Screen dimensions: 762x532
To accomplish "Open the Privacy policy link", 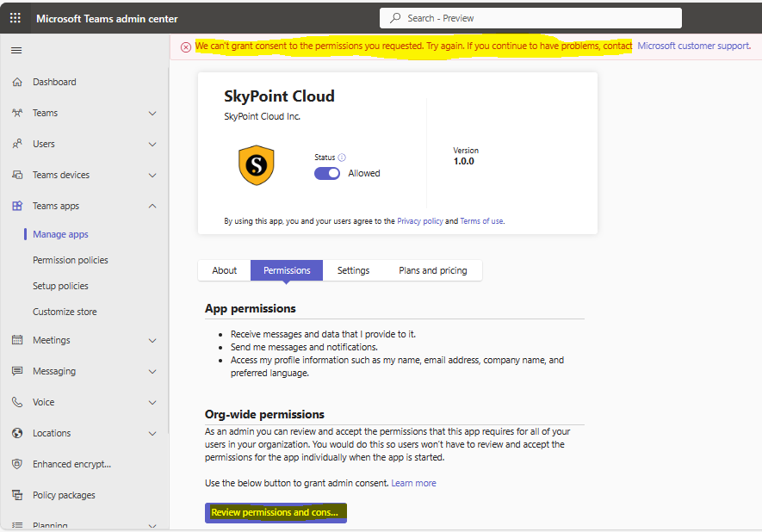I will pyautogui.click(x=420, y=221).
